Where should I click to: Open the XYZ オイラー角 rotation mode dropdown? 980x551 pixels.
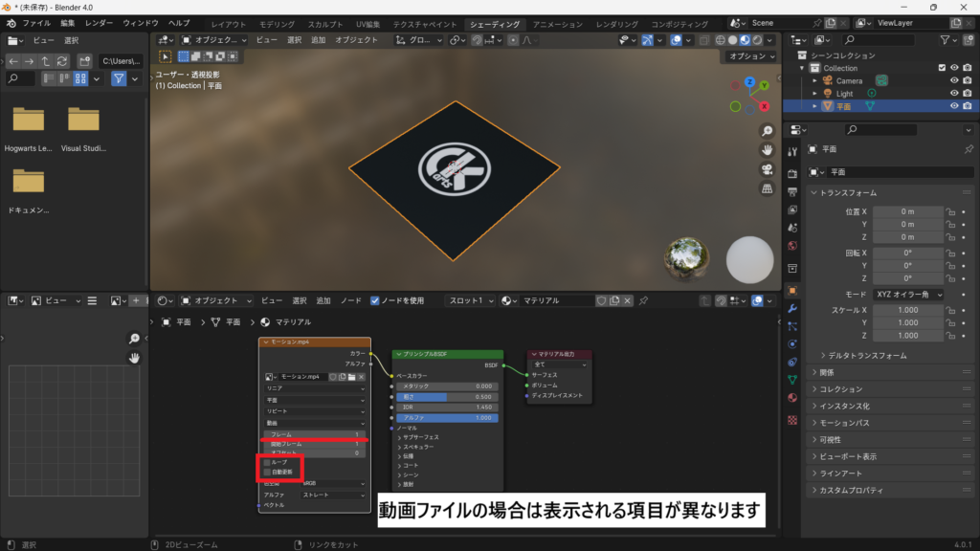907,294
